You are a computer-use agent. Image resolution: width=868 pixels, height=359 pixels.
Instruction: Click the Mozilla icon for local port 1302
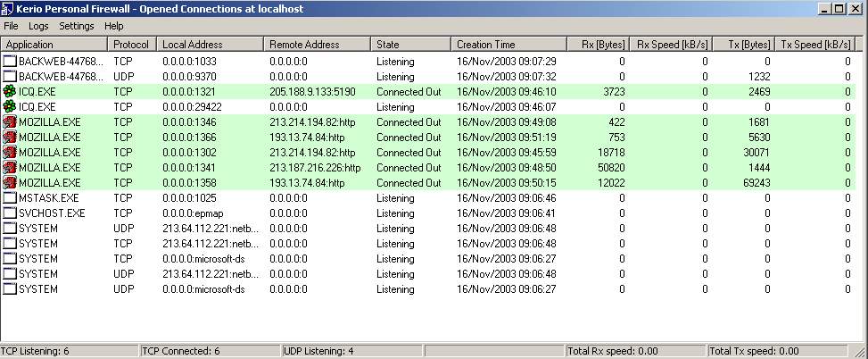(x=10, y=153)
